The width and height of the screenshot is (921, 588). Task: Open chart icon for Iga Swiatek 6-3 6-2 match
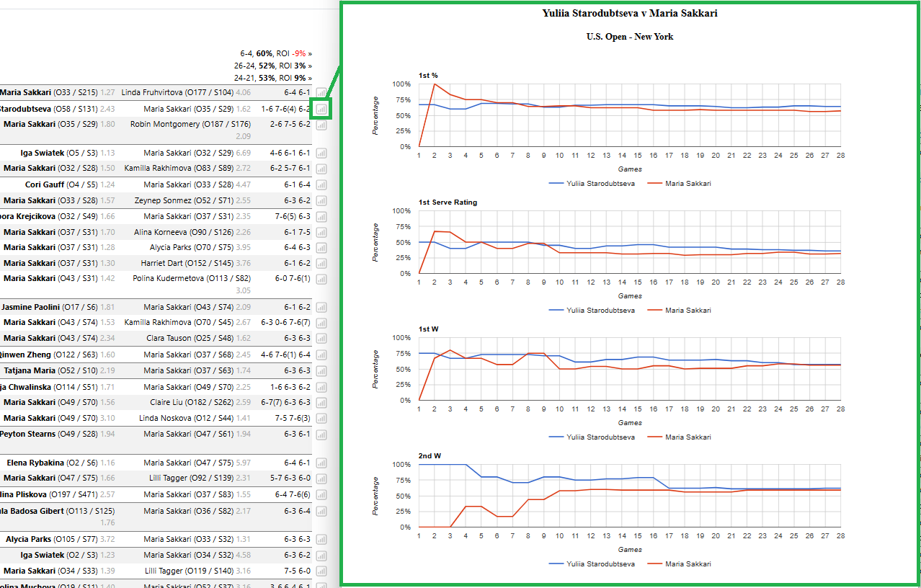coord(321,556)
